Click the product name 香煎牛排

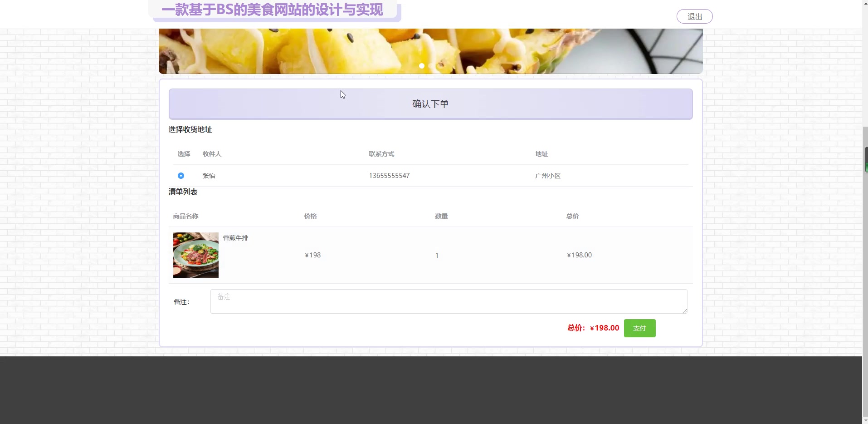[x=235, y=237]
